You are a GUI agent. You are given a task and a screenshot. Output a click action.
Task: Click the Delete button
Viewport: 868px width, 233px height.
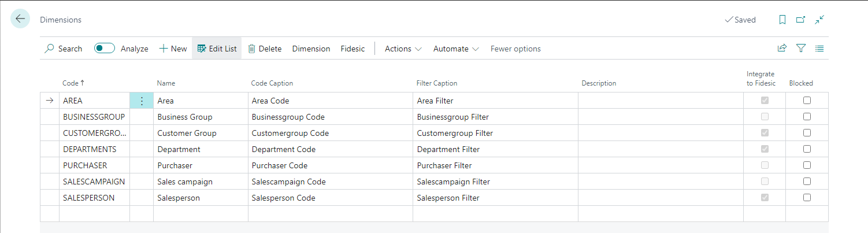tap(265, 49)
